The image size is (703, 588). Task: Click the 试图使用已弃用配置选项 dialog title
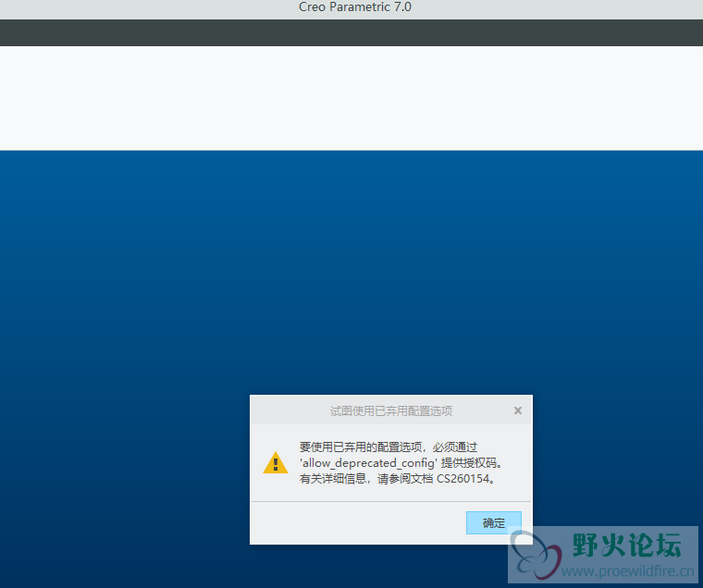(x=391, y=411)
